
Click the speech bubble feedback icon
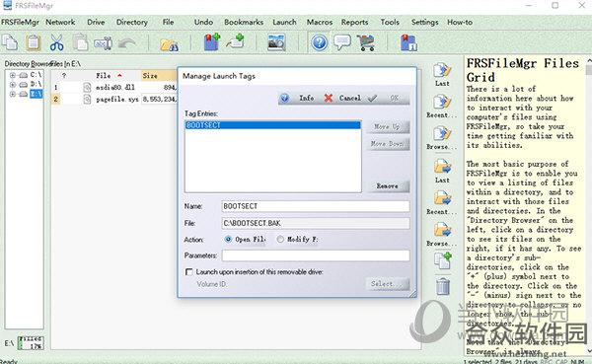342,42
